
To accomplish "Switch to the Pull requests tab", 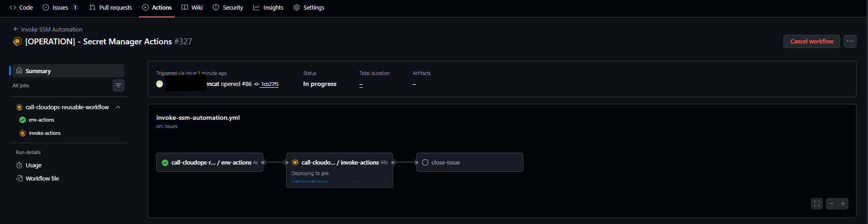I will 111,8.
